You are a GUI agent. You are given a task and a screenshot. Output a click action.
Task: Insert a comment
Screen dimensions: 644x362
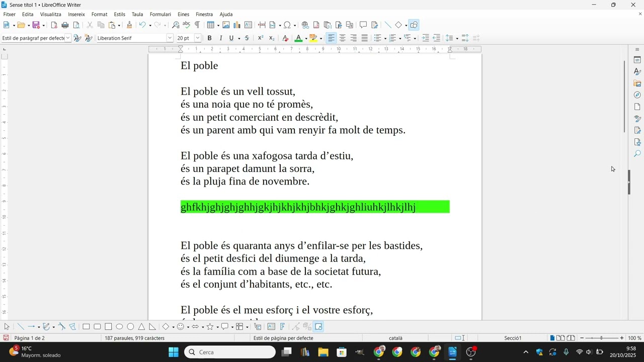pyautogui.click(x=363, y=25)
